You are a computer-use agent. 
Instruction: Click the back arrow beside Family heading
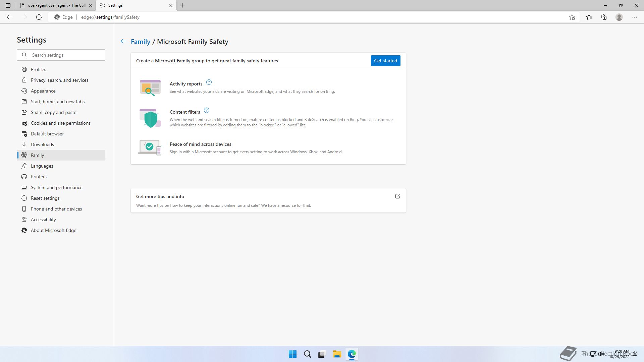(x=123, y=41)
